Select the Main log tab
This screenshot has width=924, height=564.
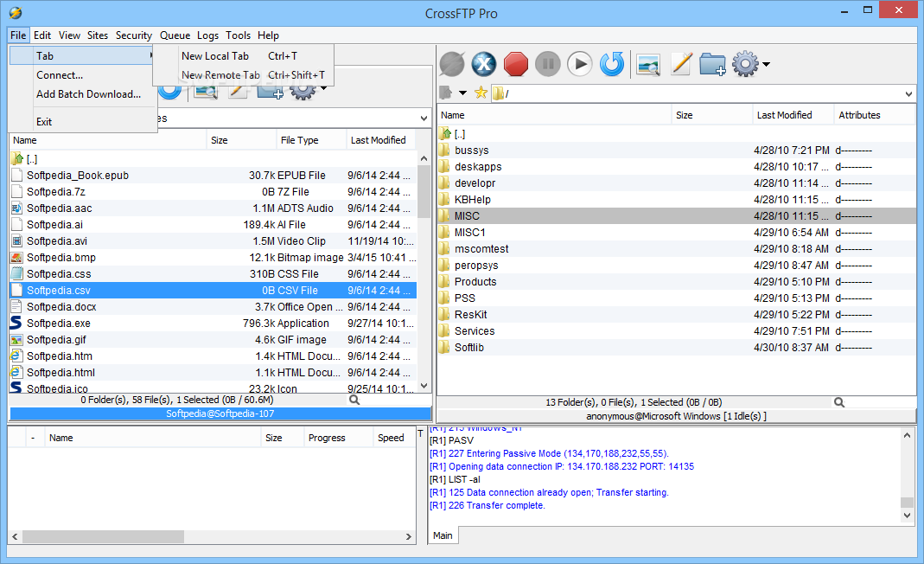point(443,535)
